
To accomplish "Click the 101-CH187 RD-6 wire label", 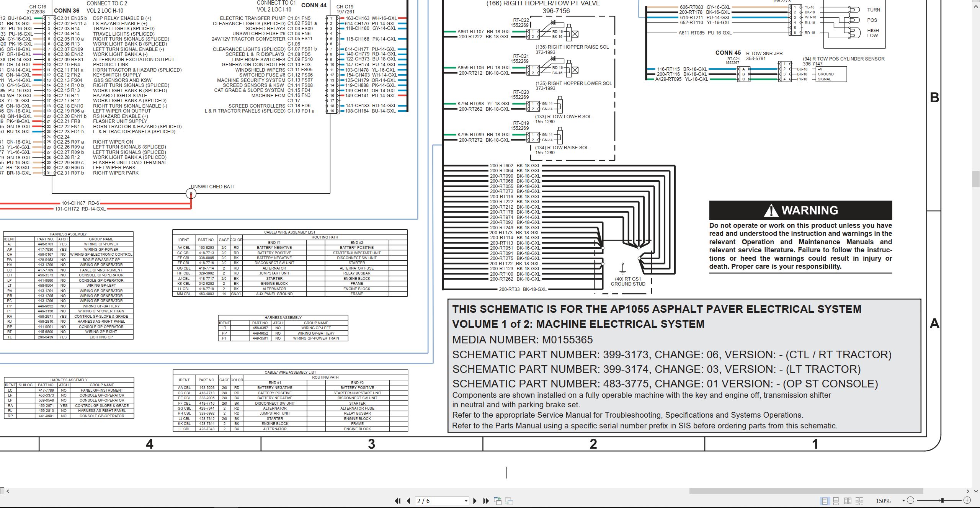I will (80, 203).
